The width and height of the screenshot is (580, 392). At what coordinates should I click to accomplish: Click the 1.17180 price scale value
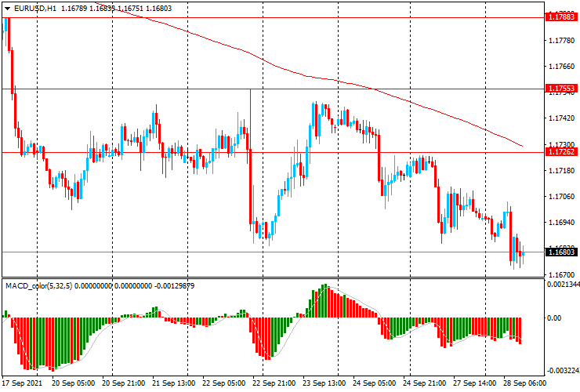(x=562, y=170)
